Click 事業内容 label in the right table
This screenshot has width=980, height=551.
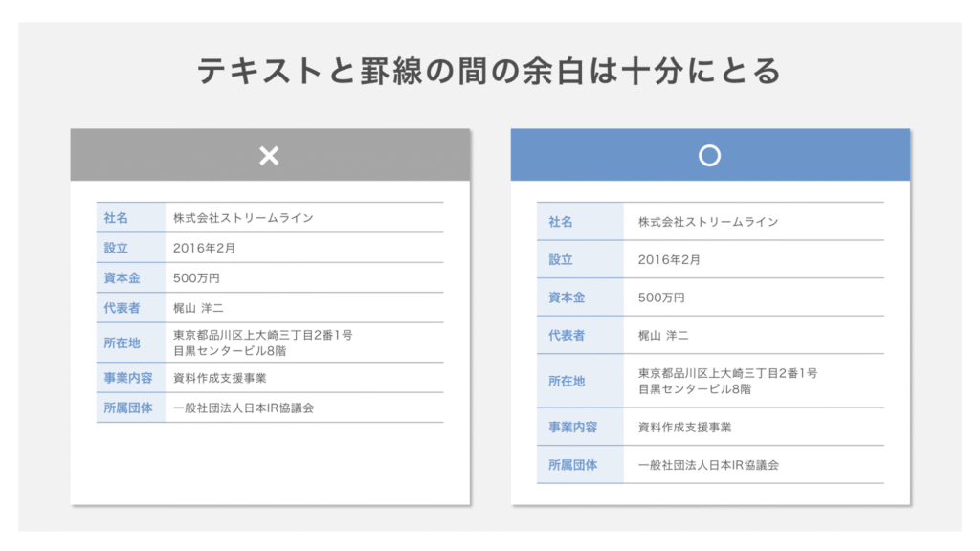pyautogui.click(x=573, y=428)
